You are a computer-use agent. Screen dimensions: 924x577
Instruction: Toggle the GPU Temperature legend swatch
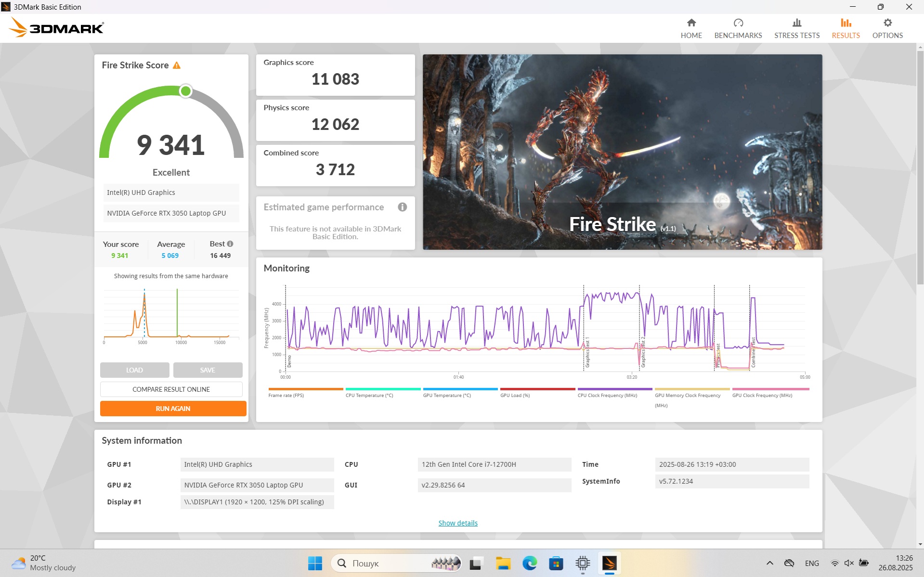coord(460,389)
